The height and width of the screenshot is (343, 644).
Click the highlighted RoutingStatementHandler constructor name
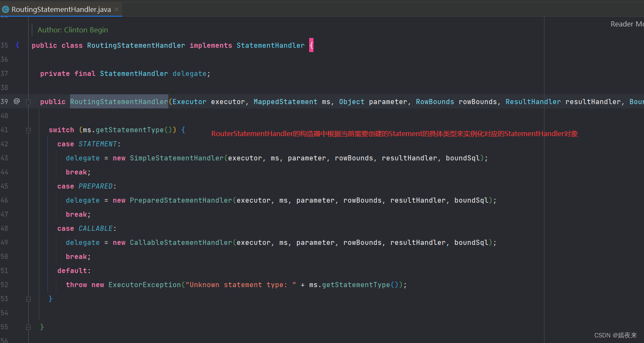coord(119,102)
